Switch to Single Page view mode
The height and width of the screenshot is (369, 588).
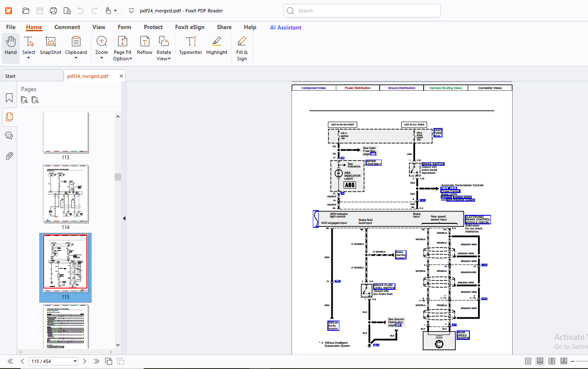[528, 361]
